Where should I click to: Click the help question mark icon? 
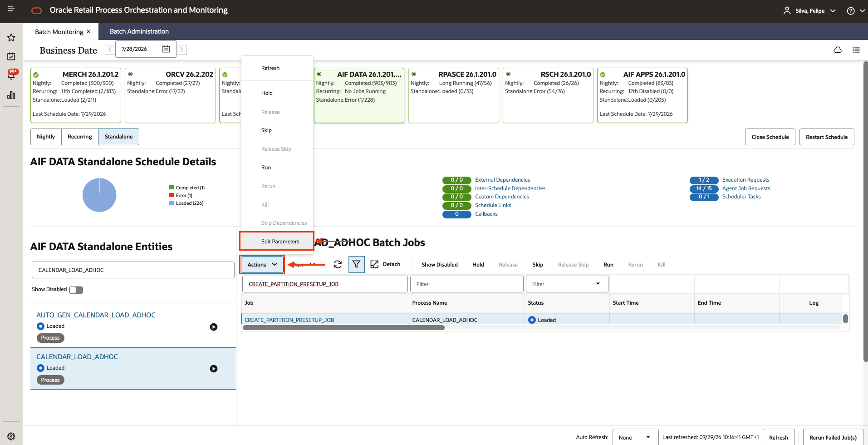(x=851, y=11)
